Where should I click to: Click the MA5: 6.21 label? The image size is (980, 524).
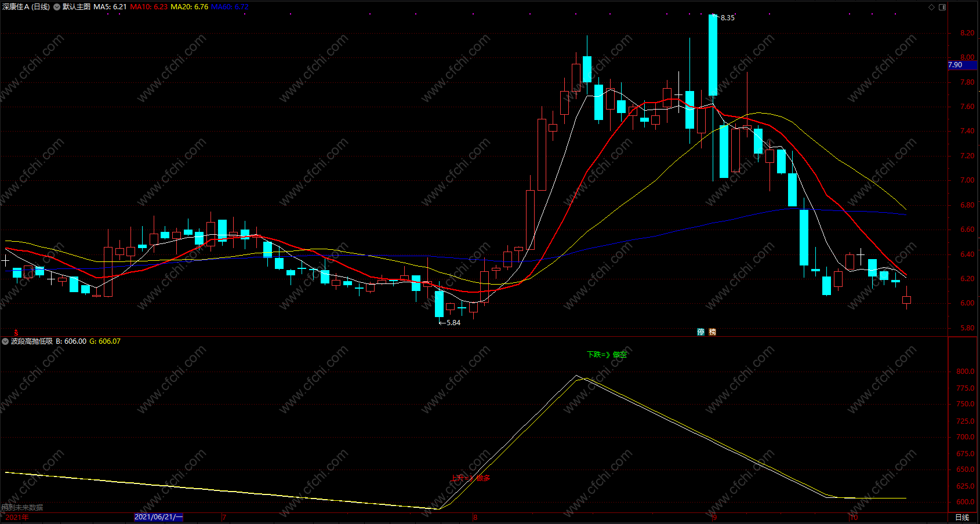[x=110, y=7]
